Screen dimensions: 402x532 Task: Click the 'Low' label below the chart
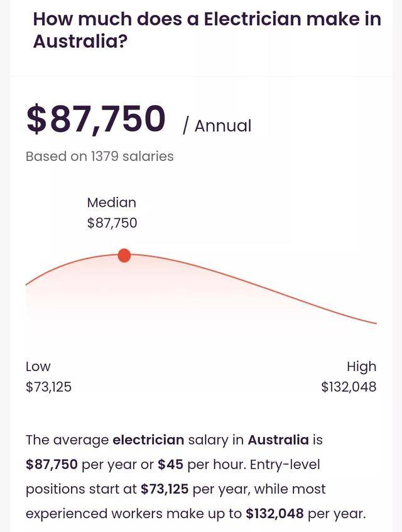38,367
